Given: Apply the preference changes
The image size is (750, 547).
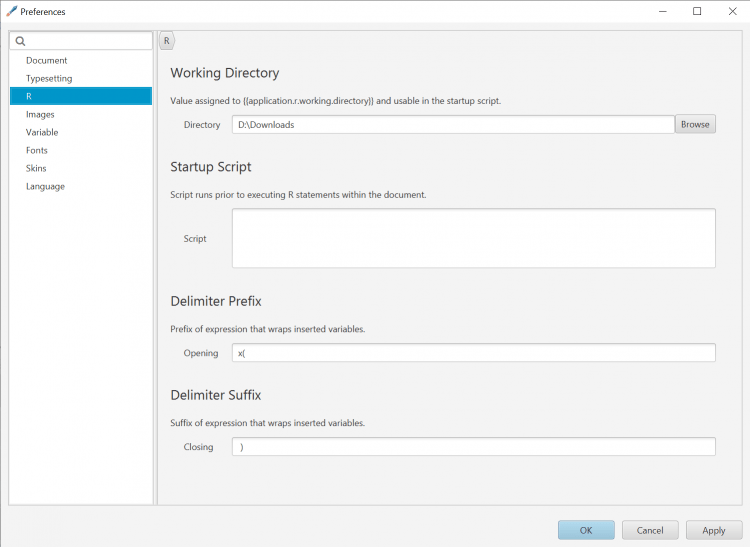Looking at the screenshot, I should (x=713, y=530).
